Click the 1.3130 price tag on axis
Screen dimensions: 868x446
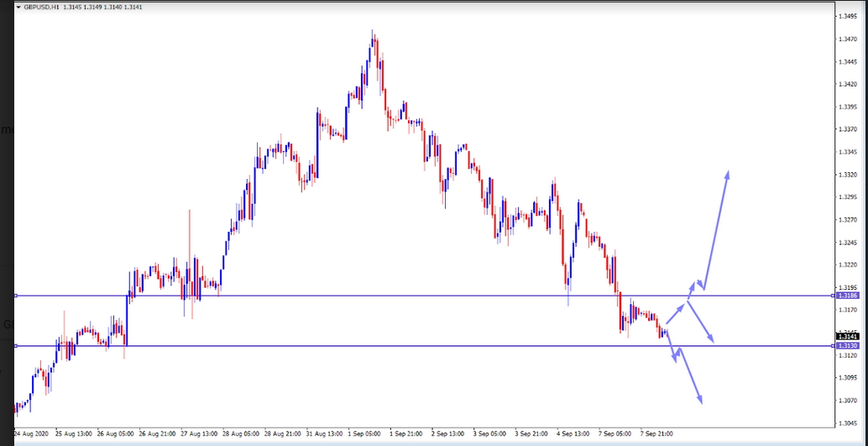coord(848,346)
